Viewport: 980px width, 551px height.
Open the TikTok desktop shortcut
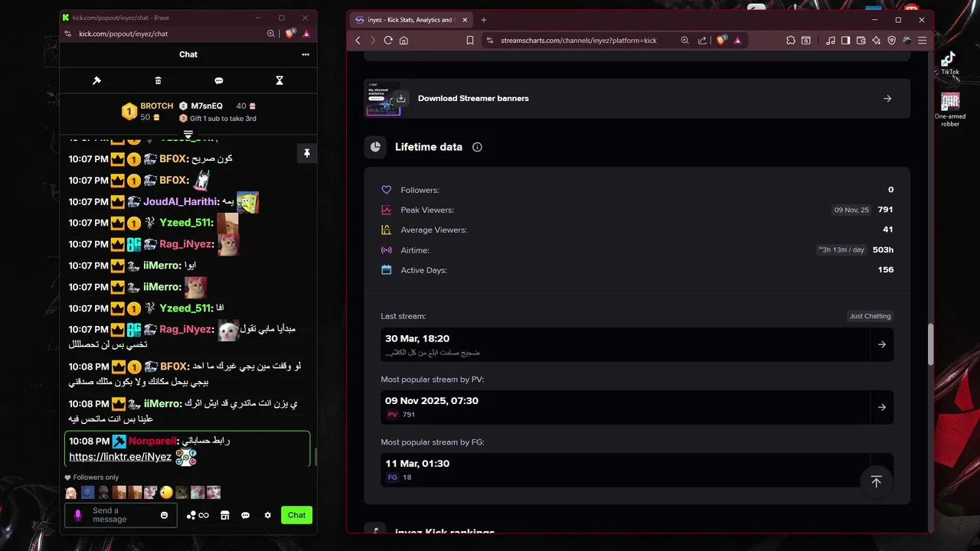click(x=949, y=63)
